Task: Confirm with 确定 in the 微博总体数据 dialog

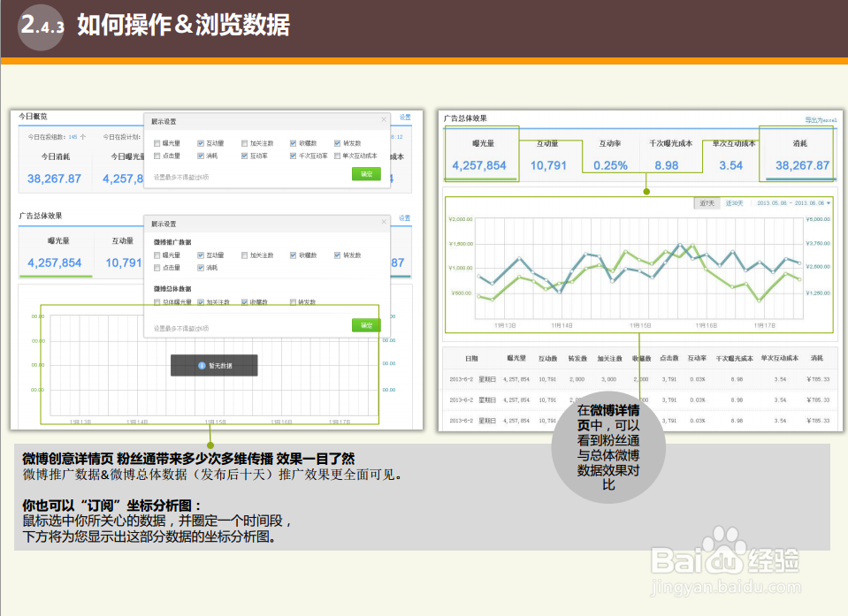Action: coord(366,324)
